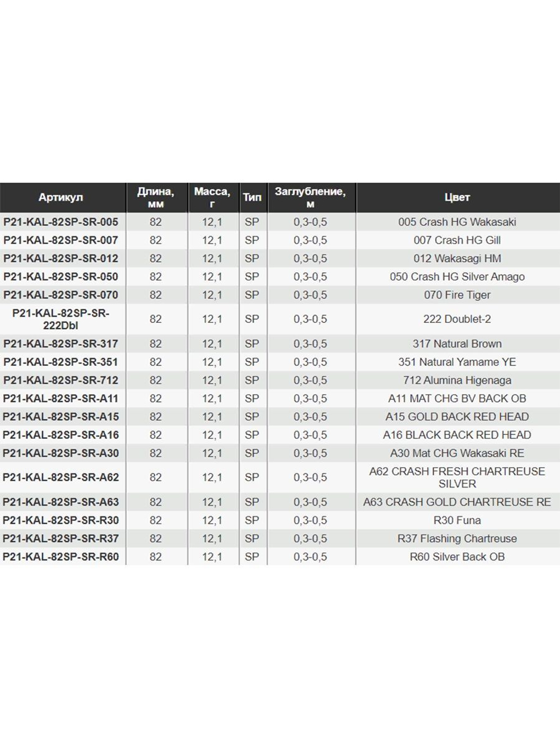
Task: Click the R30 Funa color cell
Action: coord(457,520)
